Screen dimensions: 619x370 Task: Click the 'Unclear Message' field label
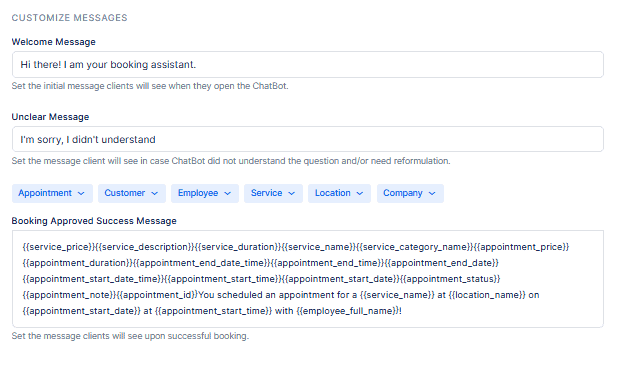click(50, 117)
